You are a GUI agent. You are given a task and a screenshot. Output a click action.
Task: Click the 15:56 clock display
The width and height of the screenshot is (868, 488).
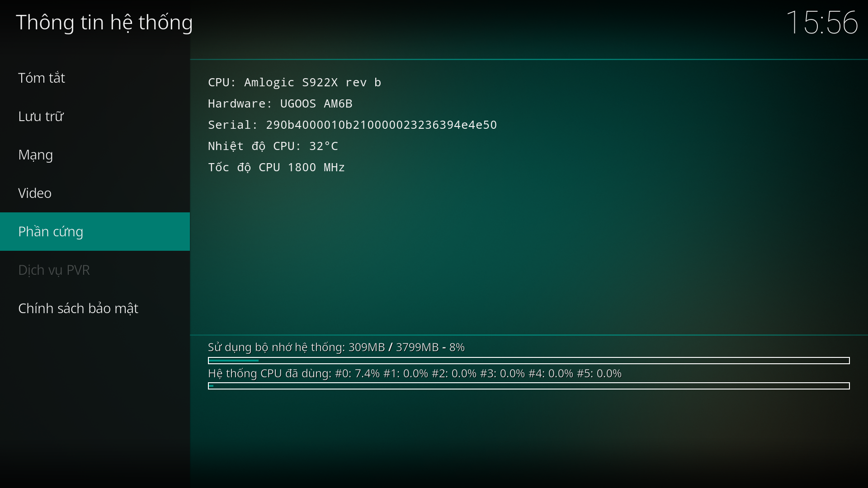pyautogui.click(x=821, y=23)
